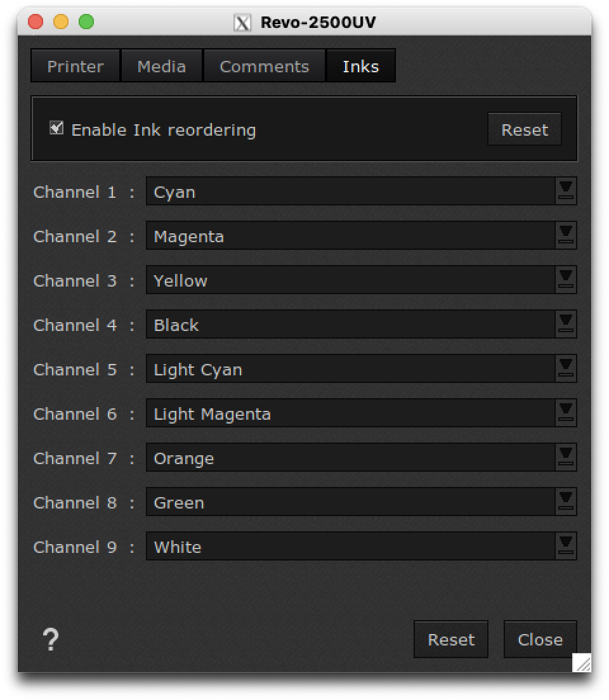Disable the Enable Ink reordering checkbox
Viewport: 609px width, 700px height.
click(56, 127)
